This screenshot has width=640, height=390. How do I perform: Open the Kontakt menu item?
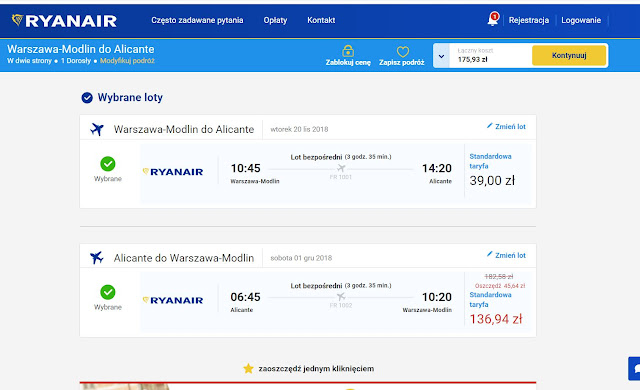(x=321, y=20)
